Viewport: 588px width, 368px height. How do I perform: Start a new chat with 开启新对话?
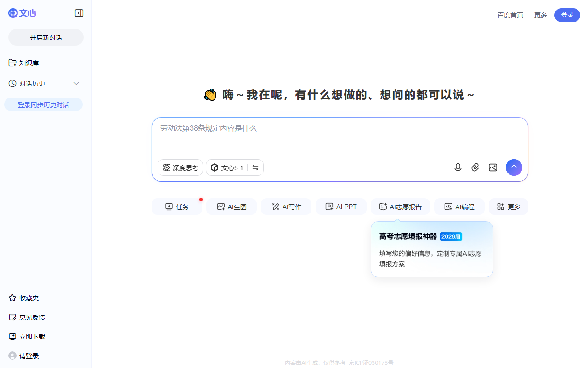(x=46, y=37)
